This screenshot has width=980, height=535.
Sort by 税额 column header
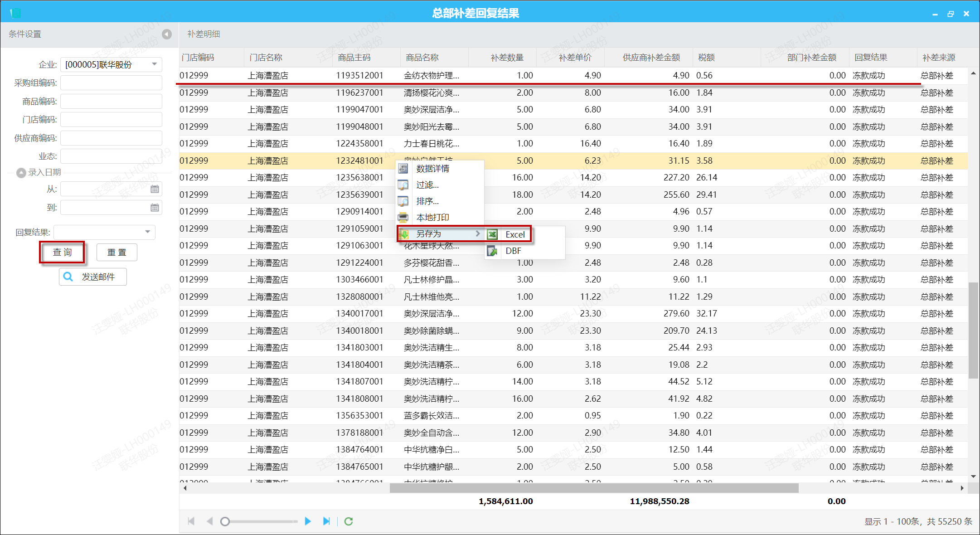pyautogui.click(x=726, y=58)
